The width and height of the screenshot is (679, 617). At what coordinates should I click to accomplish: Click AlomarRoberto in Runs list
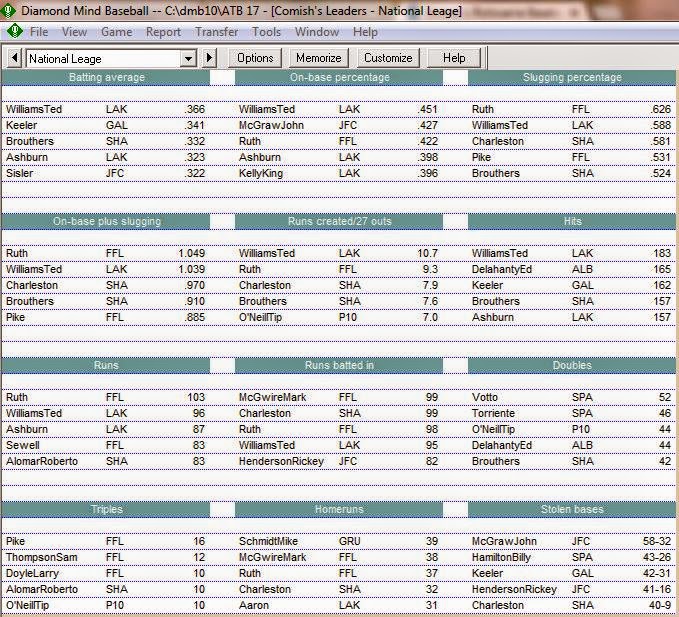[x=42, y=462]
